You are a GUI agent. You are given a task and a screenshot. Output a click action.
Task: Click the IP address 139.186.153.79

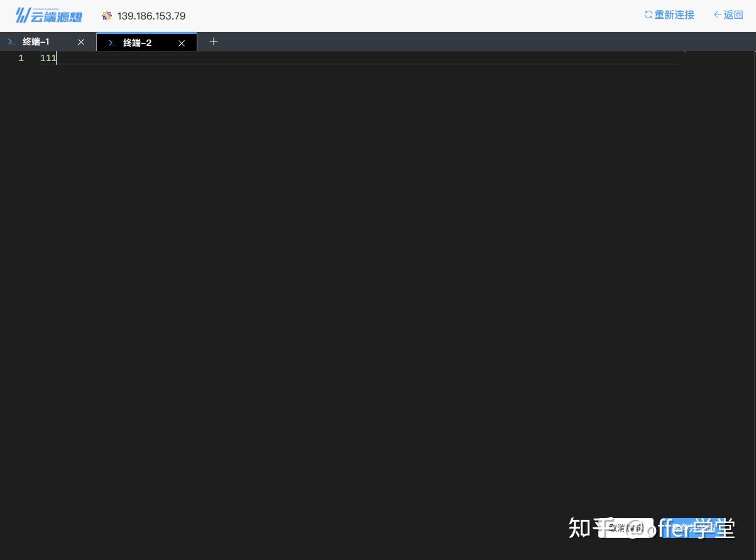click(151, 16)
